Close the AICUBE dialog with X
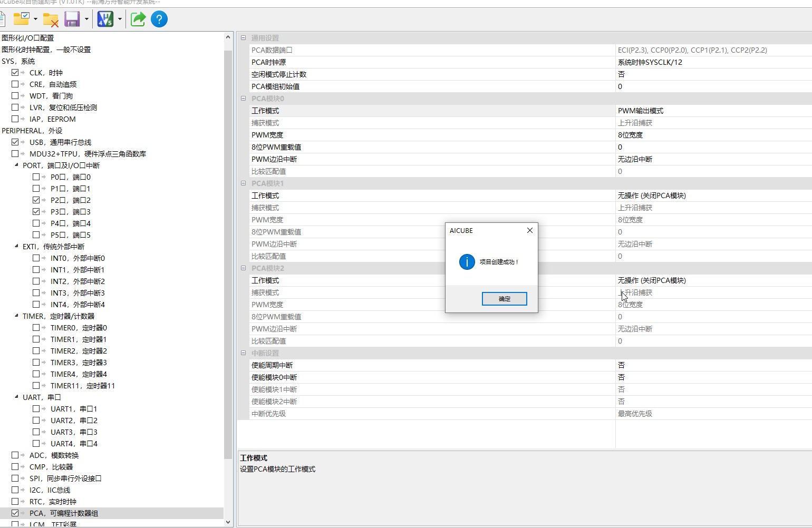Viewport: 812px width, 528px height. (x=530, y=230)
